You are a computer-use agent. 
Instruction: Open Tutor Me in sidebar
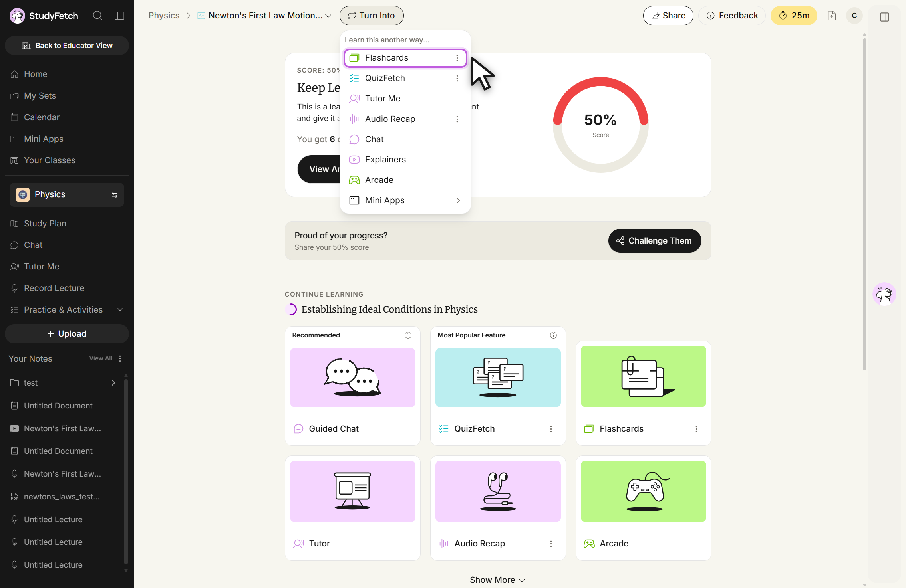[67, 267]
